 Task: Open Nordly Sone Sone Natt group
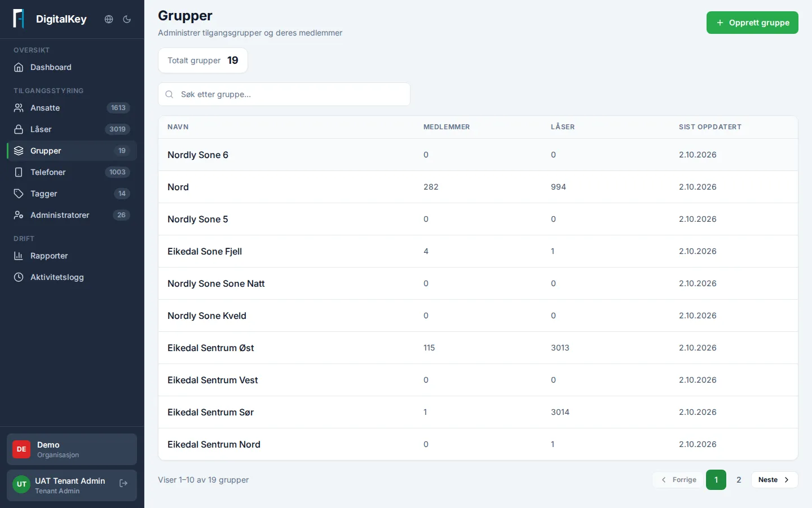coord(478,283)
